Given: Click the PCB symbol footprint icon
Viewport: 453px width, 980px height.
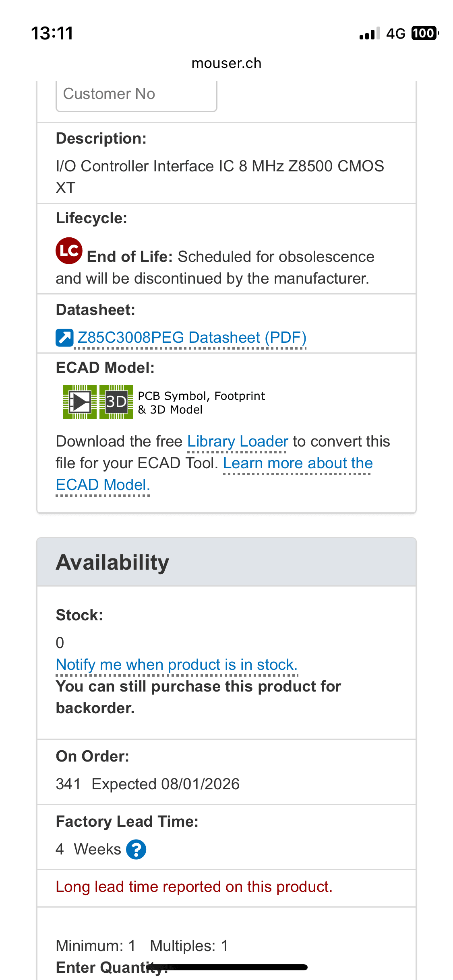Looking at the screenshot, I should tap(80, 402).
